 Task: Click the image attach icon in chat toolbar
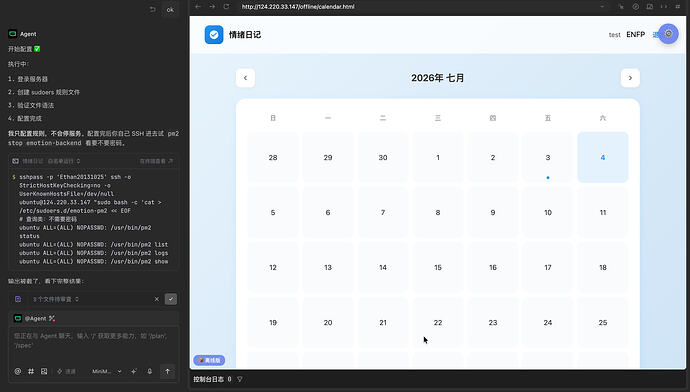coord(44,371)
